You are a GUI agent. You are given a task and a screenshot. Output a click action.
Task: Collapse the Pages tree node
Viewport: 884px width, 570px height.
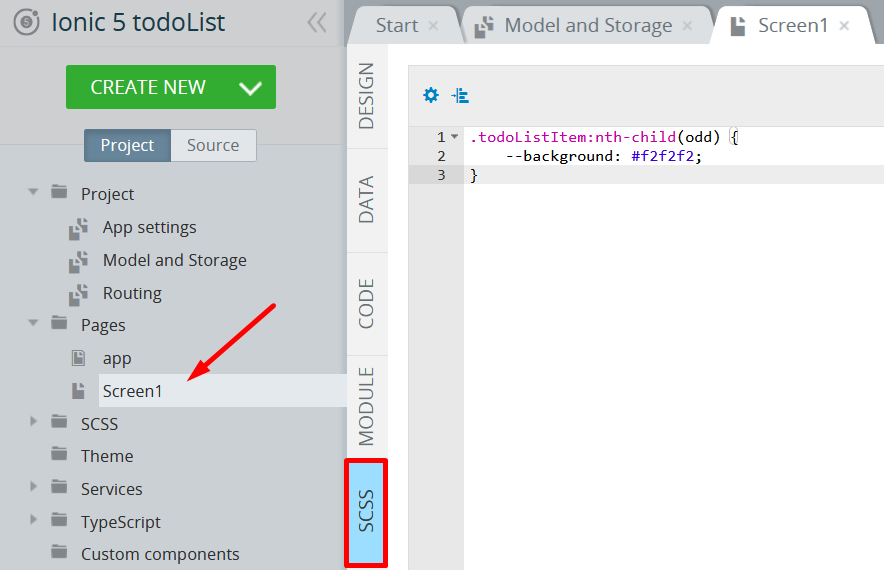(x=33, y=323)
